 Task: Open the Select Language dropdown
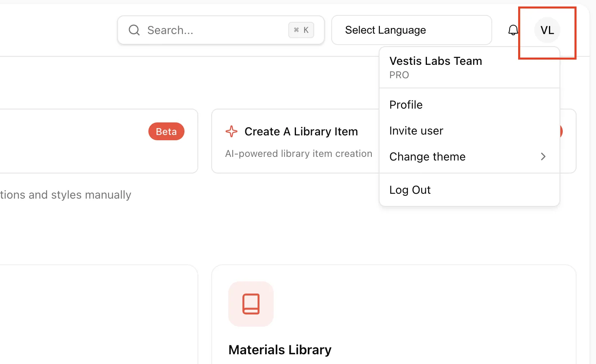[x=412, y=30]
